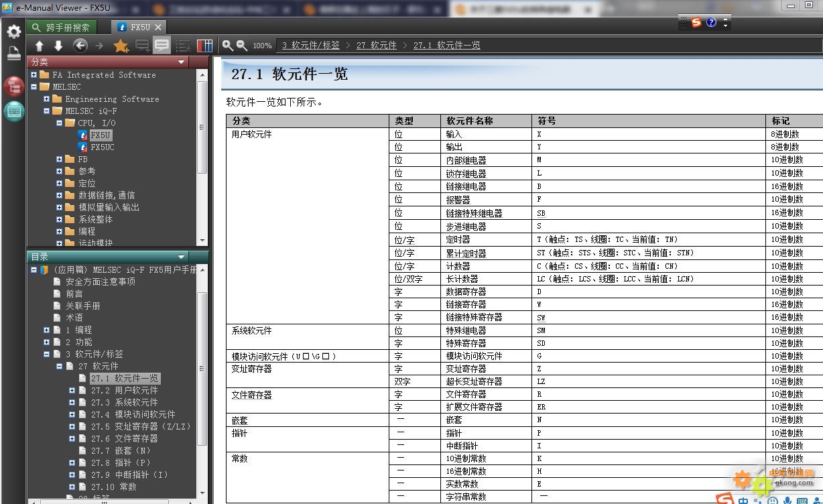This screenshot has width=823, height=504.
Task: Go to the previous page with the up arrow
Action: click(40, 46)
